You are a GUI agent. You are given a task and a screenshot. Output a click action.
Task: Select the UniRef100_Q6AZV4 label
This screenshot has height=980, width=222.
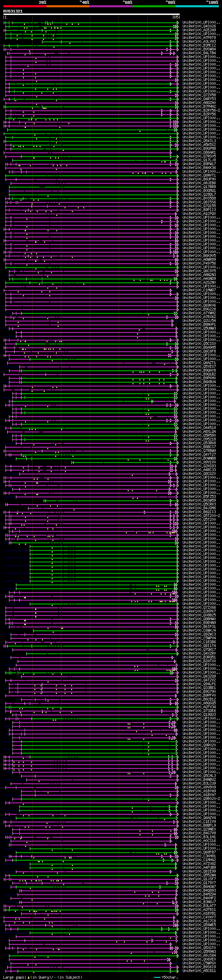click(x=199, y=818)
